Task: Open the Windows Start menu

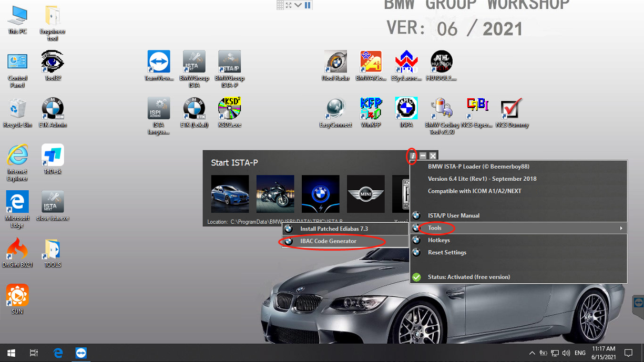Action: coord(11,353)
